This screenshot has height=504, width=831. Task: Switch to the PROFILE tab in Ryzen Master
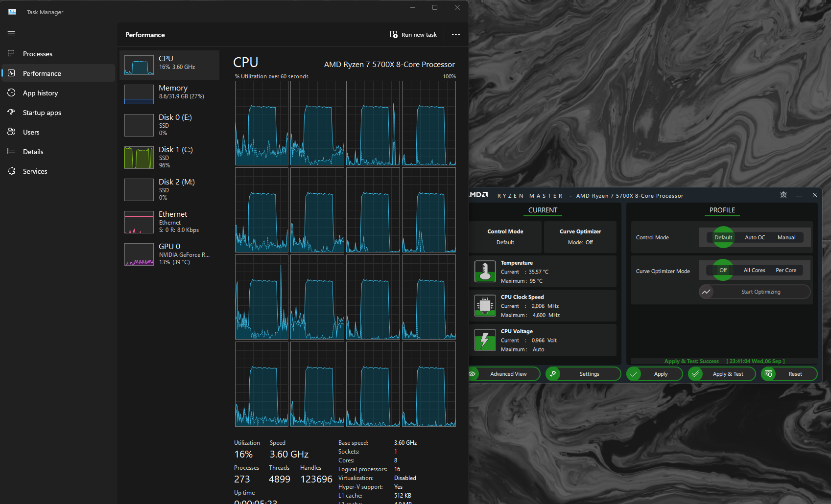tap(722, 210)
